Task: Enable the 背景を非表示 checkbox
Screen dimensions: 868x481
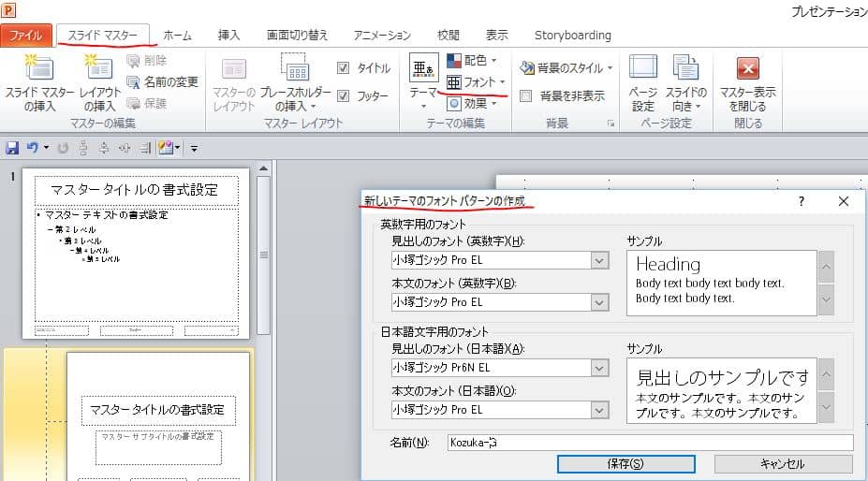Action: point(526,95)
